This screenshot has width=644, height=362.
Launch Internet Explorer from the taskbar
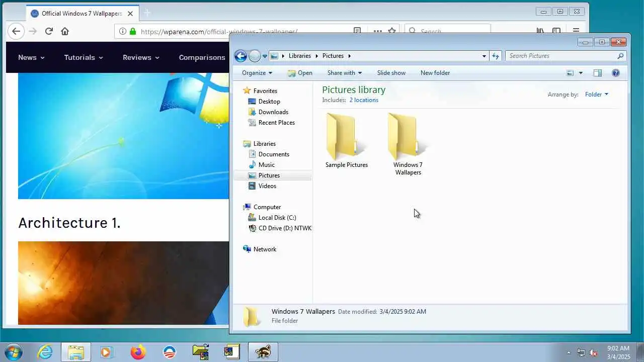point(45,352)
